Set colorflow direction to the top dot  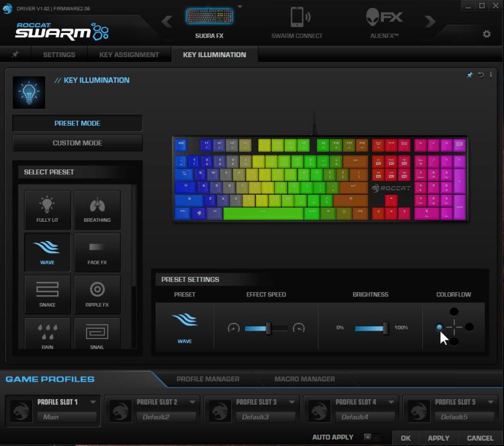454,311
